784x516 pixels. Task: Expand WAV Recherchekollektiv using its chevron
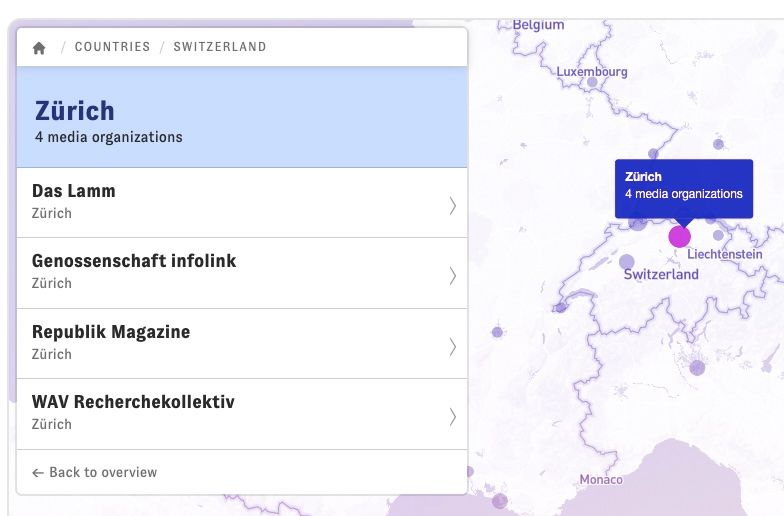pyautogui.click(x=452, y=417)
